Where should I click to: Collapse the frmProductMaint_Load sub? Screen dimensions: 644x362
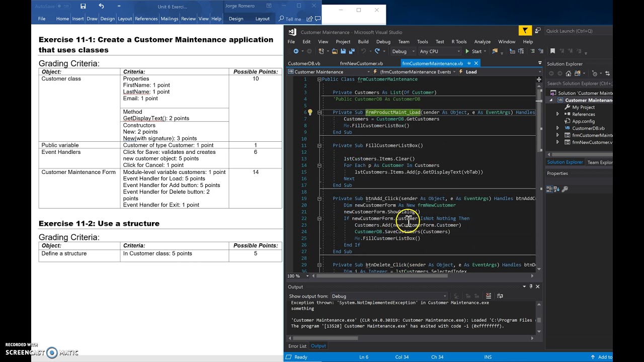point(319,113)
